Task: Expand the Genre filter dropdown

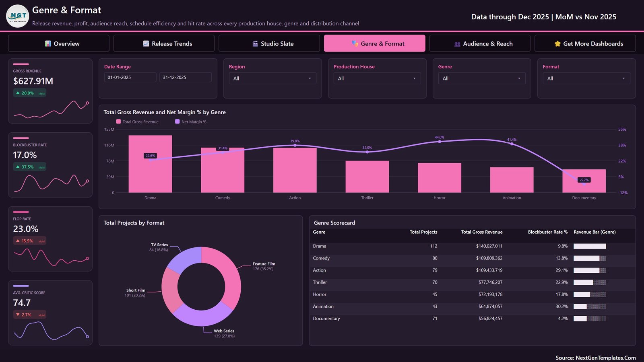Action: click(x=482, y=78)
